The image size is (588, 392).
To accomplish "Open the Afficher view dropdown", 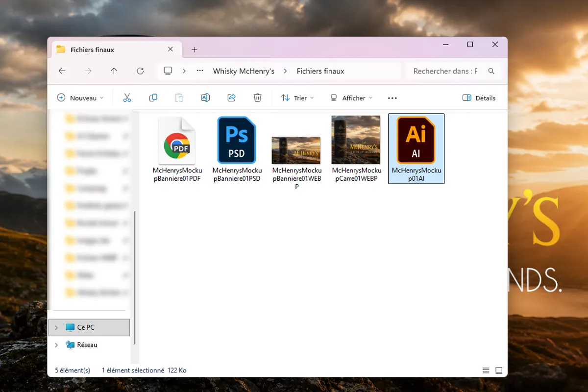I will point(351,98).
